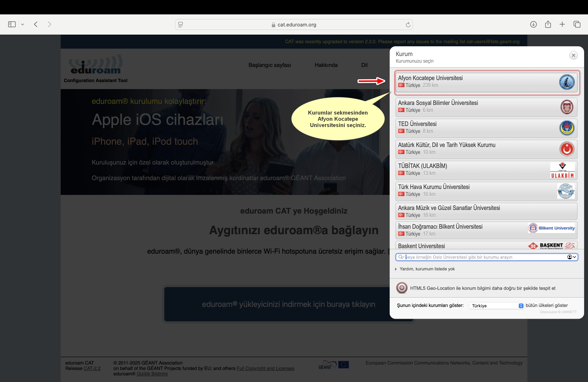The image size is (588, 382).
Task: Click 'Türkiye 239 km' under Afyon Kocatepe
Action: (418, 85)
